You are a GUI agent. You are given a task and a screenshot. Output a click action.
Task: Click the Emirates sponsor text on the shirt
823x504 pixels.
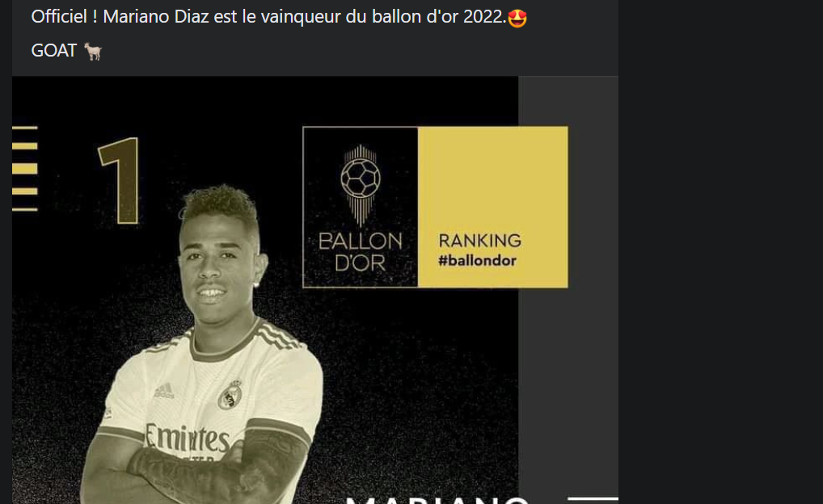(x=188, y=438)
